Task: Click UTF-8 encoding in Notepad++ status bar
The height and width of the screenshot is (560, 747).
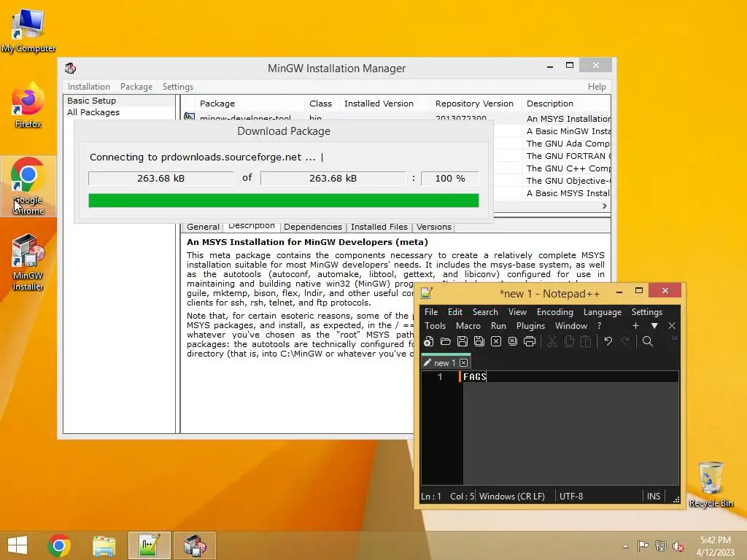Action: pos(570,496)
